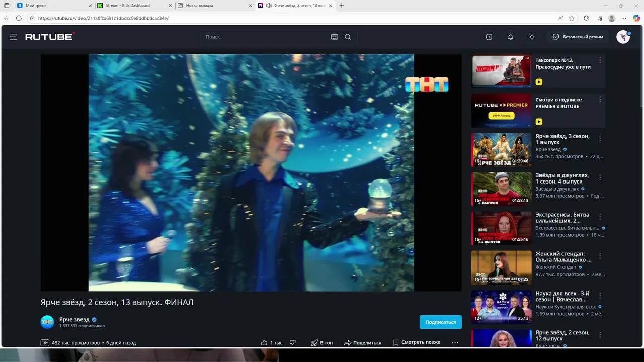644x362 pixels.
Task: Open the on-screen keyboard in search bar
Action: (x=334, y=37)
